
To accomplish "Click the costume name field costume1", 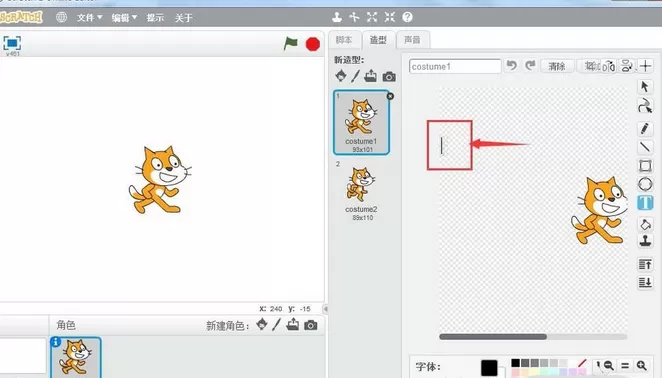I will point(455,66).
